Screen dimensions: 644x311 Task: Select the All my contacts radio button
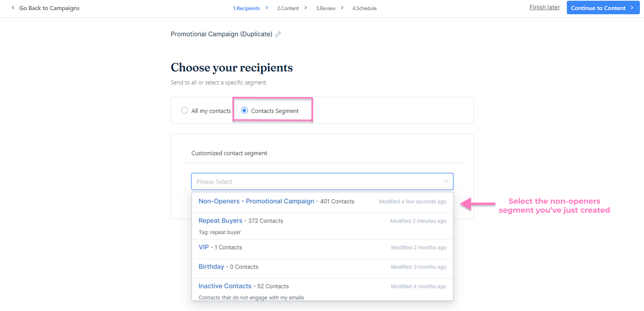coord(185,110)
